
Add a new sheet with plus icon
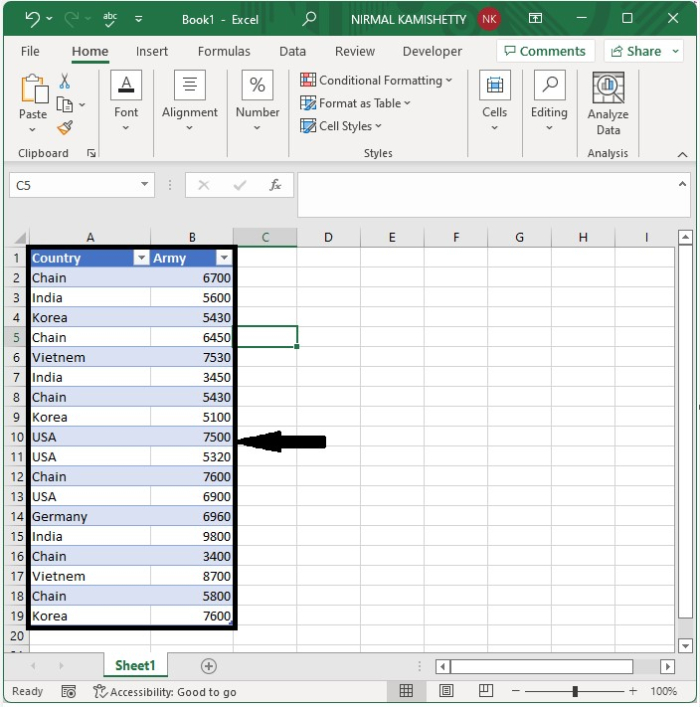point(208,666)
